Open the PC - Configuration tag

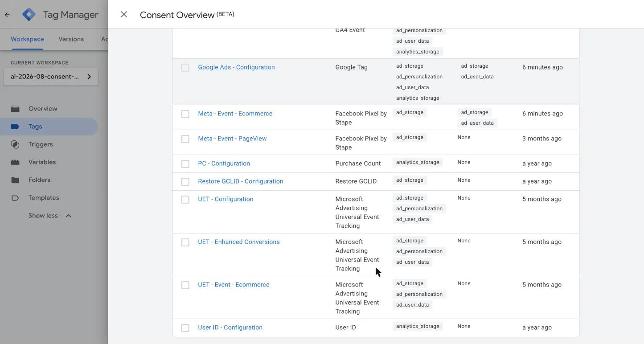click(x=224, y=164)
